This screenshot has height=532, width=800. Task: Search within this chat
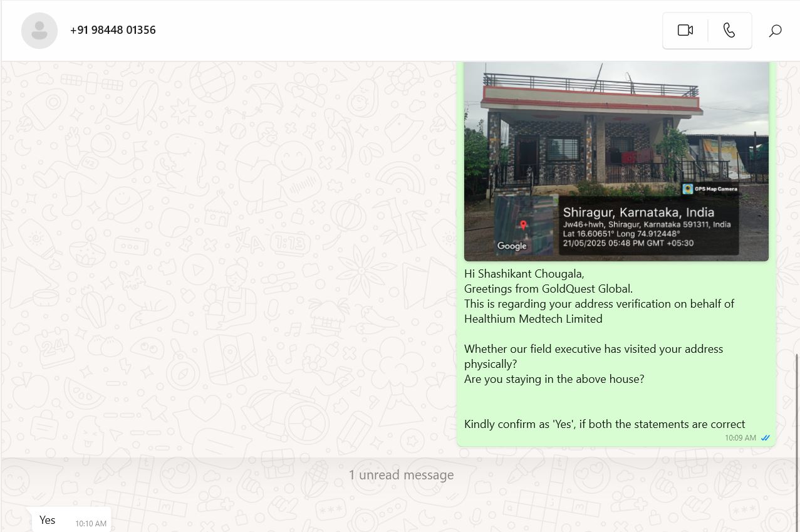[775, 30]
